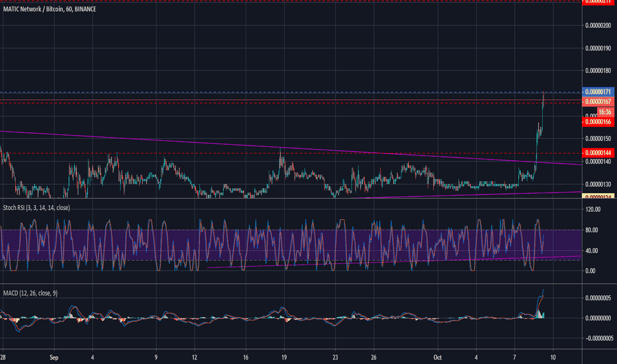Click the 120.00 Stoch RSI axis value
617x364 pixels.
pyautogui.click(x=593, y=209)
